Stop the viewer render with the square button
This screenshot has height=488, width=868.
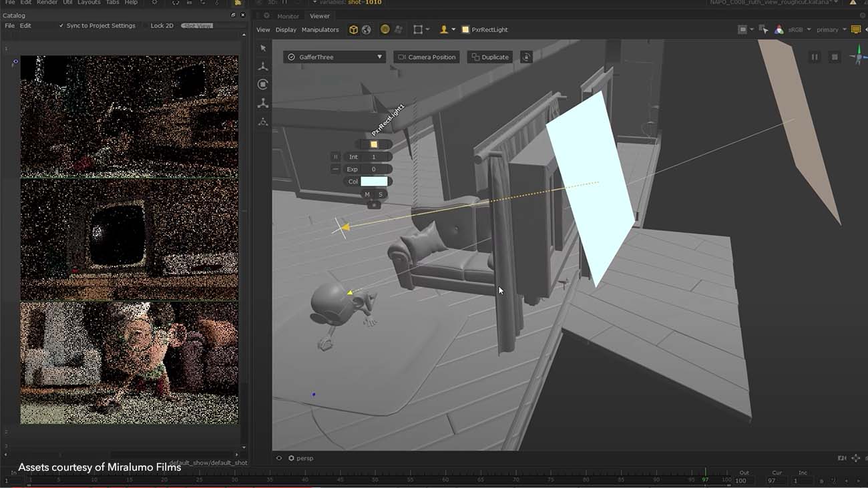(834, 57)
